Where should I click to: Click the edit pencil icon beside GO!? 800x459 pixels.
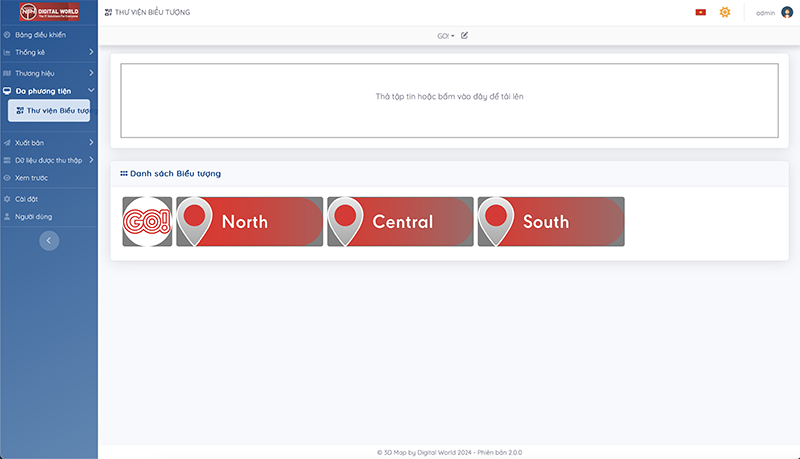coord(464,35)
